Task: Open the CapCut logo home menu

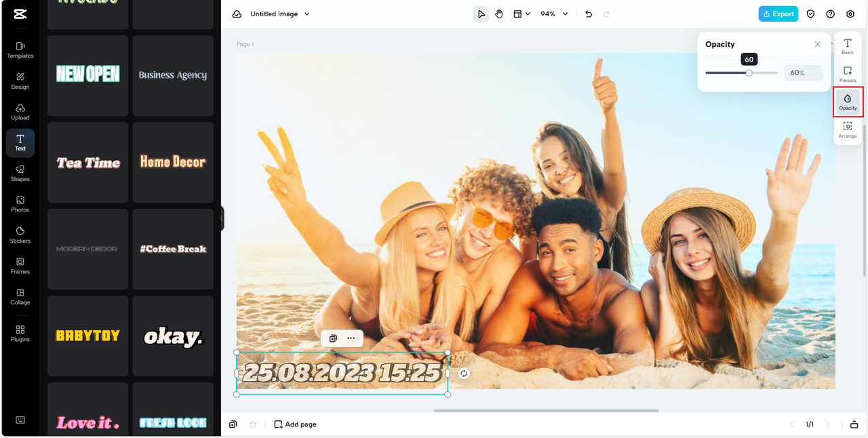Action: click(x=20, y=14)
